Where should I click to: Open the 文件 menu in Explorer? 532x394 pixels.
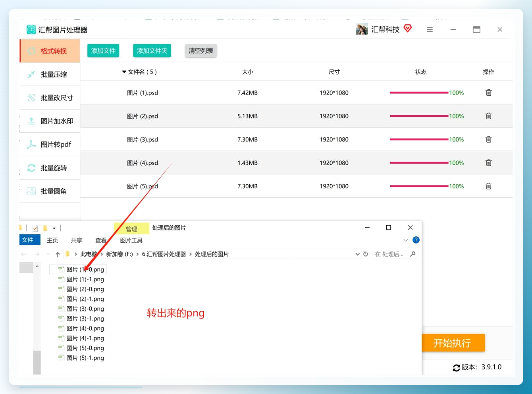point(30,240)
